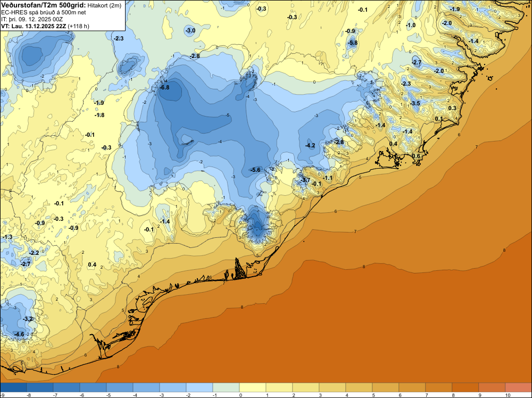Screen dimensions: 532x398
Task: Click the -1.1 temperature label
Action: (328, 178)
